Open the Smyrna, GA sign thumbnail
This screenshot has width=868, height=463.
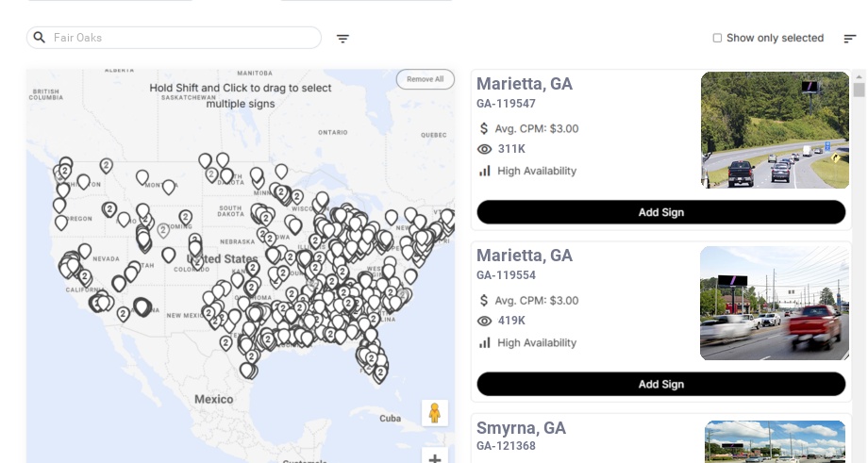click(x=775, y=441)
